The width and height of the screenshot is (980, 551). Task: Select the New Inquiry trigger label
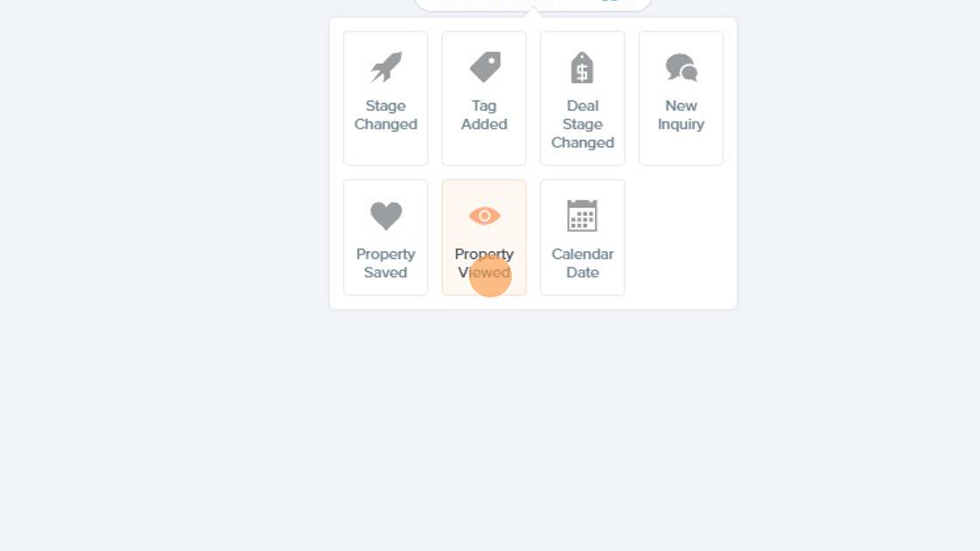pos(681,115)
